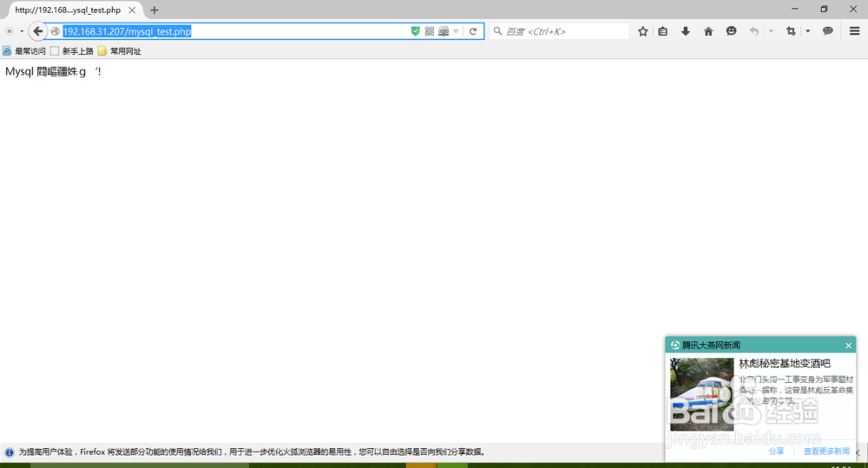This screenshot has width=868, height=468.
Task: Click the undo arrow toolbar icon
Action: click(754, 31)
